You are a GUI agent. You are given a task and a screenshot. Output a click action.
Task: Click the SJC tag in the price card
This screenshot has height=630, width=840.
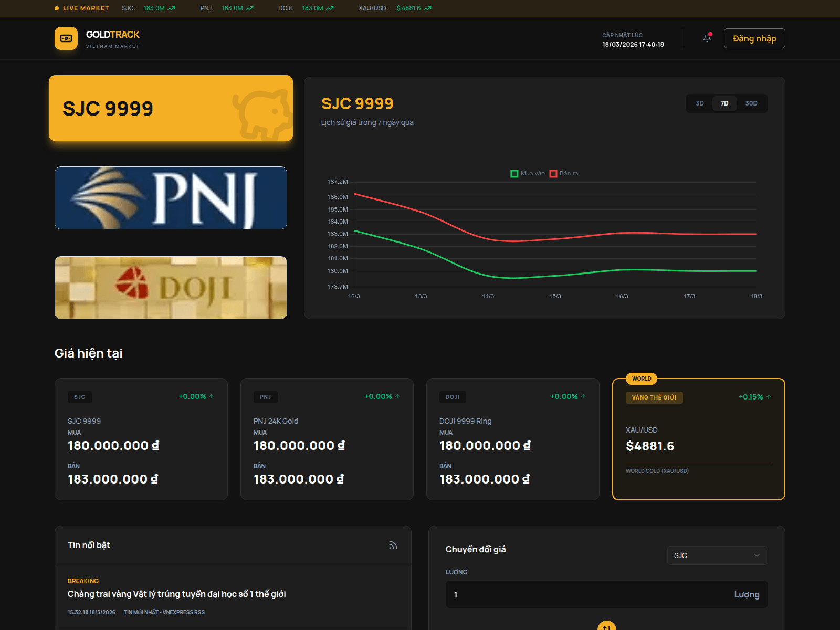[80, 397]
